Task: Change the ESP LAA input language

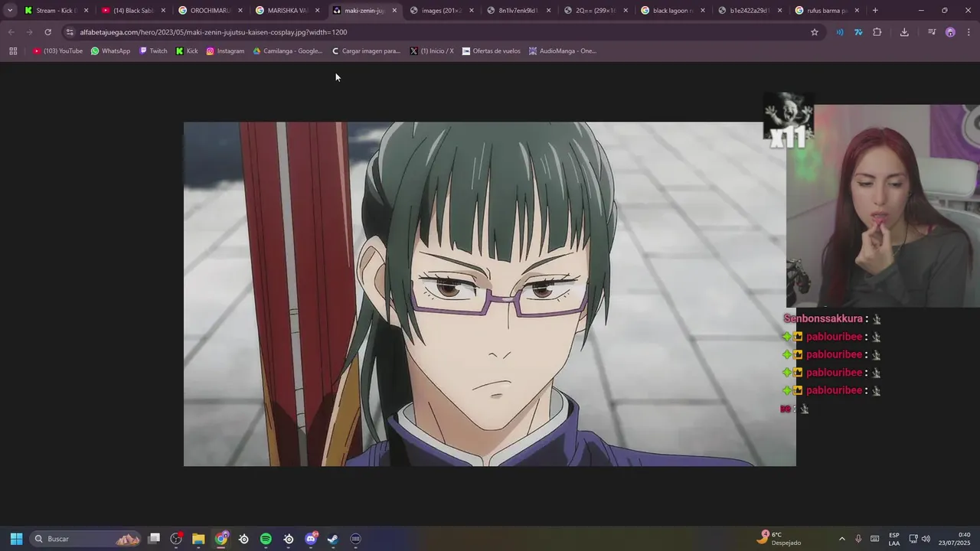Action: pos(894,539)
